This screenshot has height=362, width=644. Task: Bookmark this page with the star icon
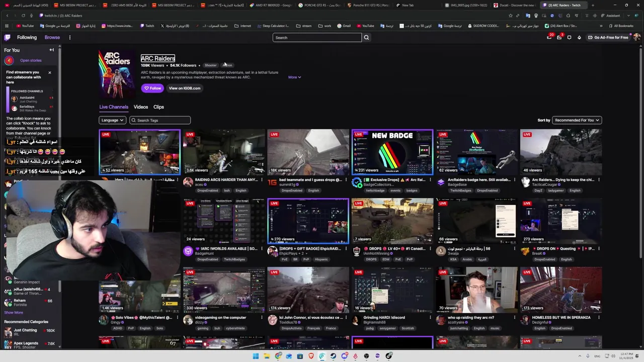(x=511, y=16)
